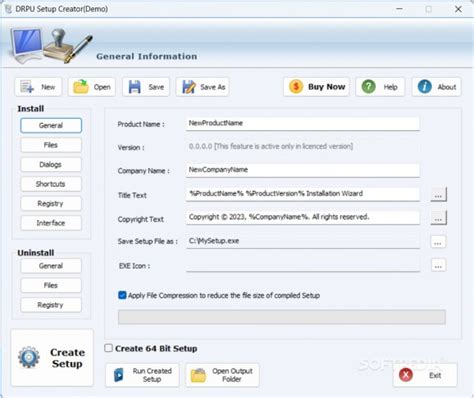The height and width of the screenshot is (398, 474).
Task: Click the blue About info icon
Action: pos(425,87)
